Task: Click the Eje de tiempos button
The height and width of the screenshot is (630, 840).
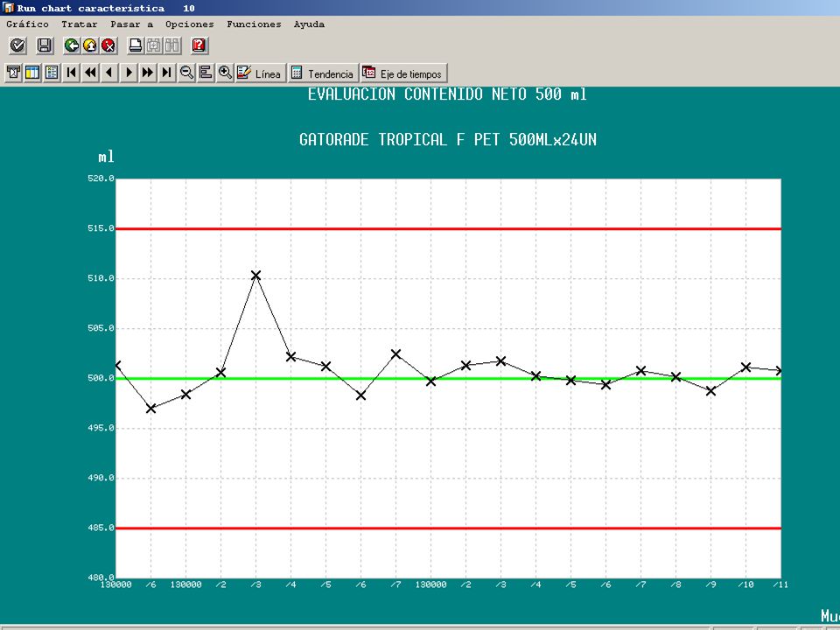Action: (403, 73)
